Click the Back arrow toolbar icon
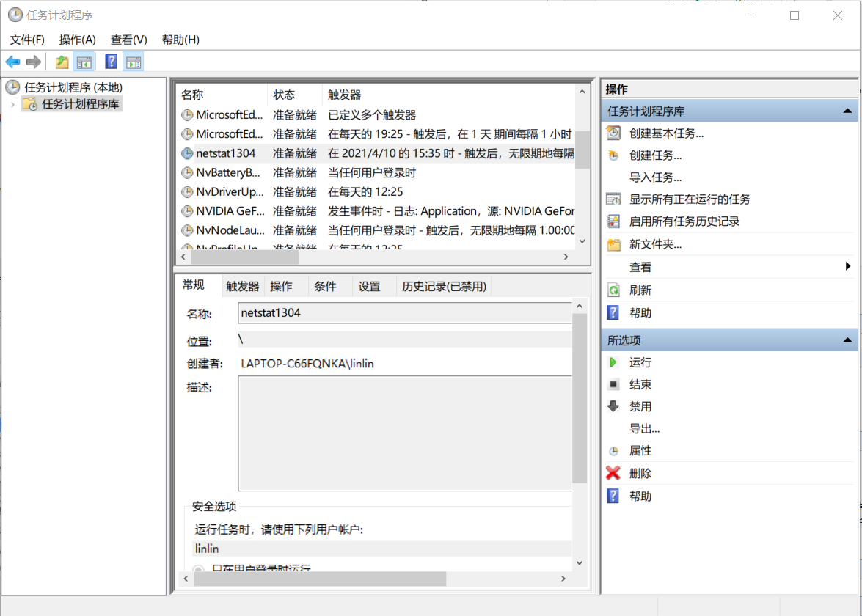Image resolution: width=862 pixels, height=616 pixels. point(12,62)
